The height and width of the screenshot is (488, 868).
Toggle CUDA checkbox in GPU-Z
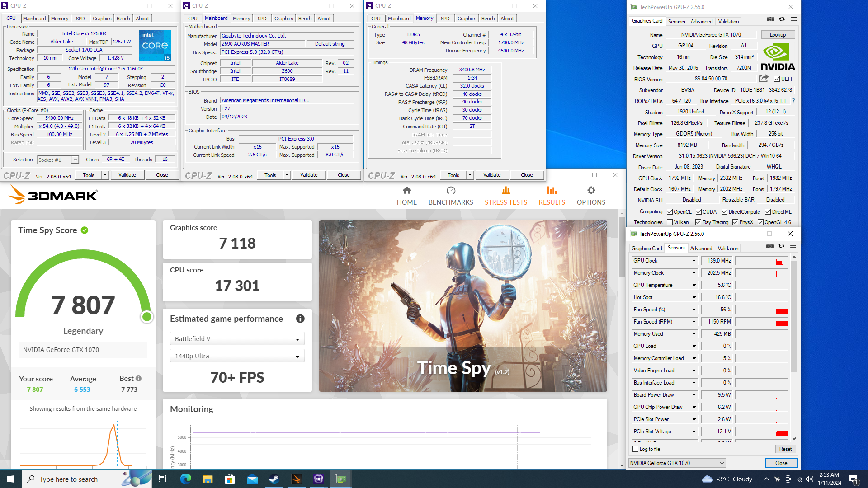(698, 212)
